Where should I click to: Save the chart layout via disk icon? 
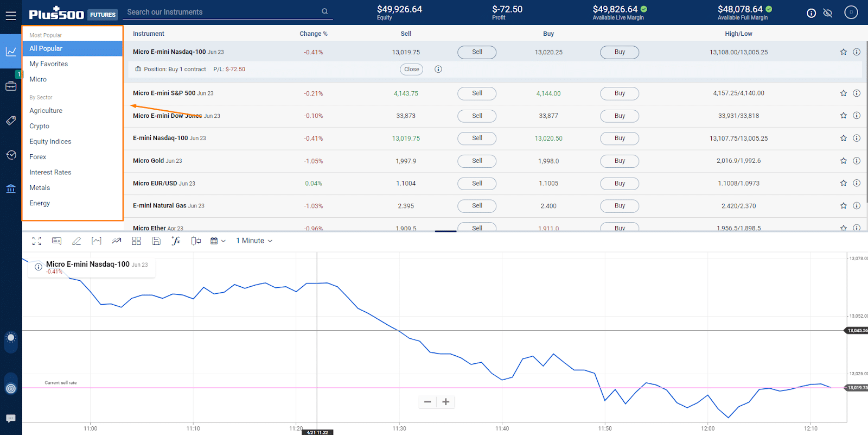[x=156, y=241]
